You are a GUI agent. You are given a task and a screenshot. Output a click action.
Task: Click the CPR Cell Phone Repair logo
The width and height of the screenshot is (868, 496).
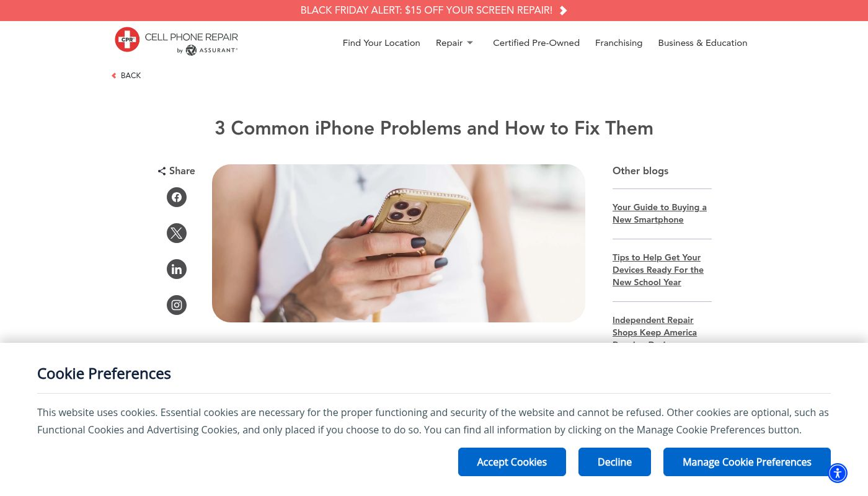(x=176, y=42)
